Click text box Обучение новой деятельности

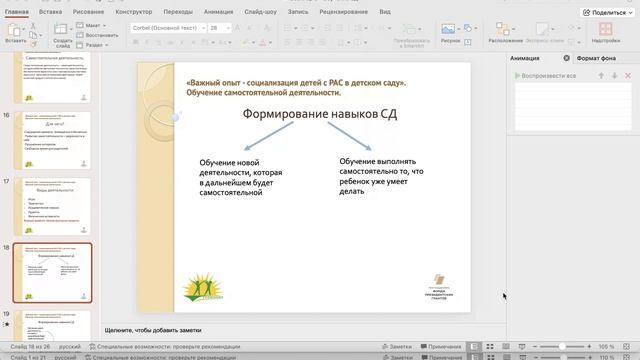241,178
